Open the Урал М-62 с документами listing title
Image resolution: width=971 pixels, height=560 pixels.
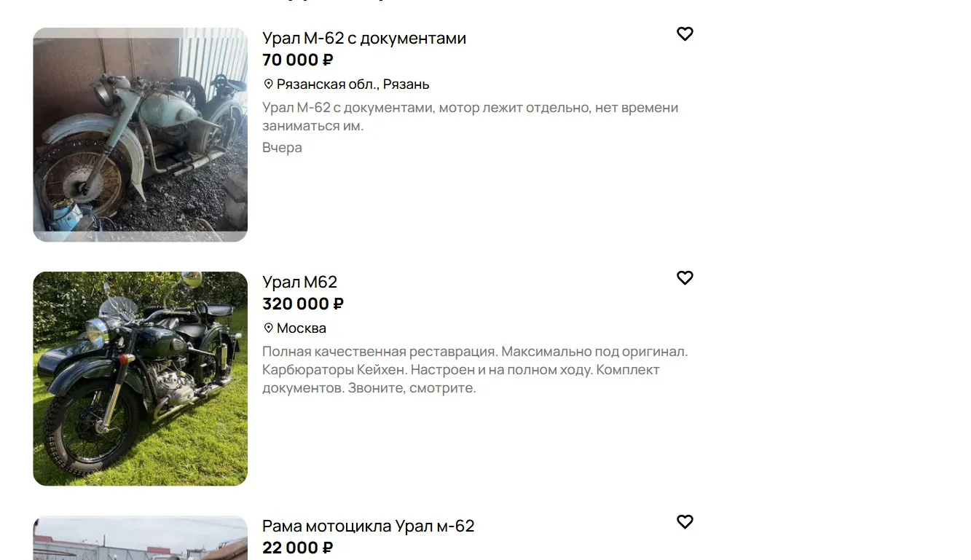364,38
